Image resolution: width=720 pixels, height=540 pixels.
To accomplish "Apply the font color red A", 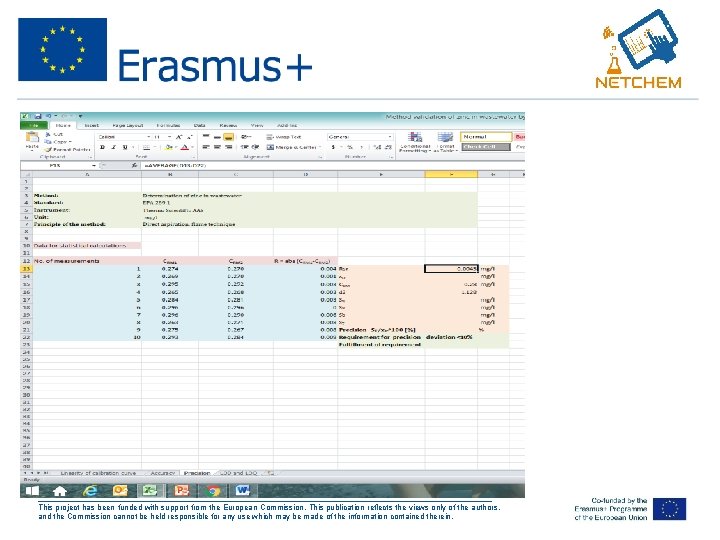I will [185, 147].
